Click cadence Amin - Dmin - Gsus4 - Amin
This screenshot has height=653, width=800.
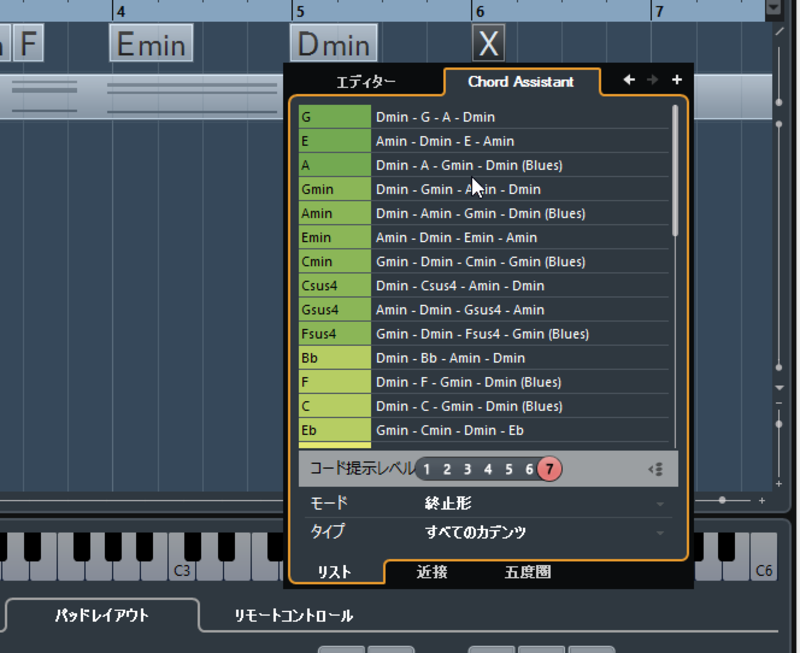[460, 310]
